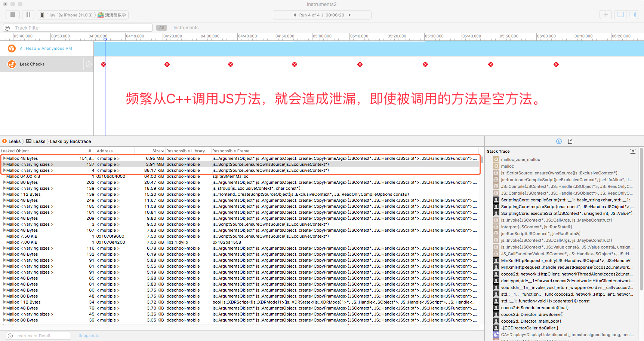Click the icon beside -[CCDirectorCaller doCaller:]

click(x=496, y=328)
